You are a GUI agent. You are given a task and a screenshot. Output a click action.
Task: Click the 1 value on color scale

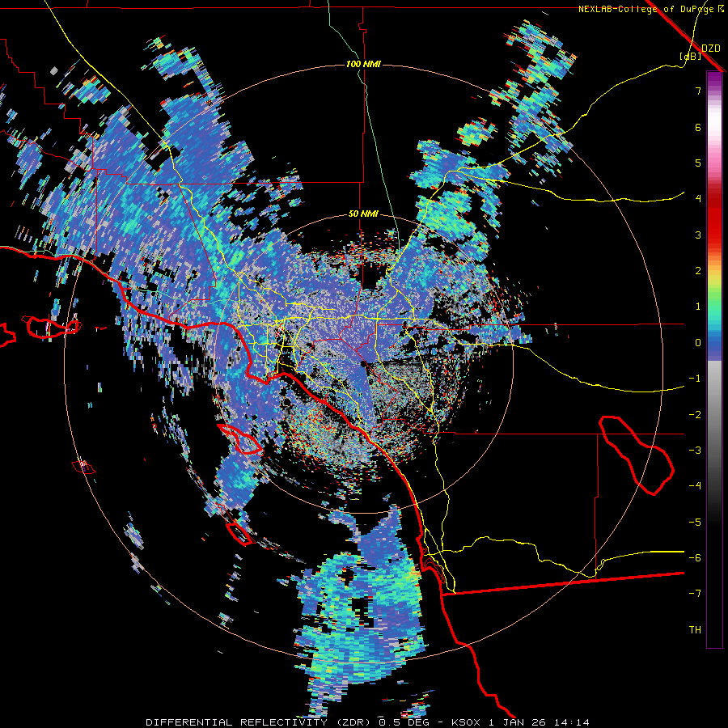tap(698, 307)
